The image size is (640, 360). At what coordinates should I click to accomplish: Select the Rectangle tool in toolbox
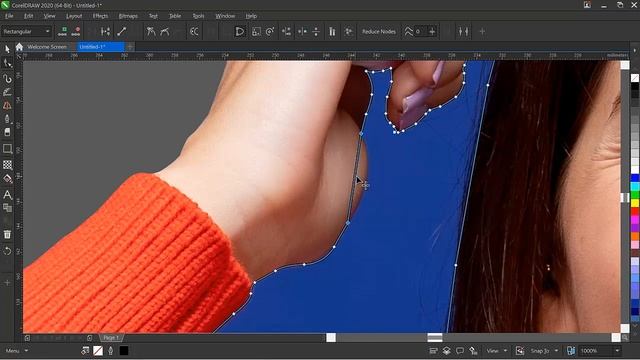tap(7, 149)
